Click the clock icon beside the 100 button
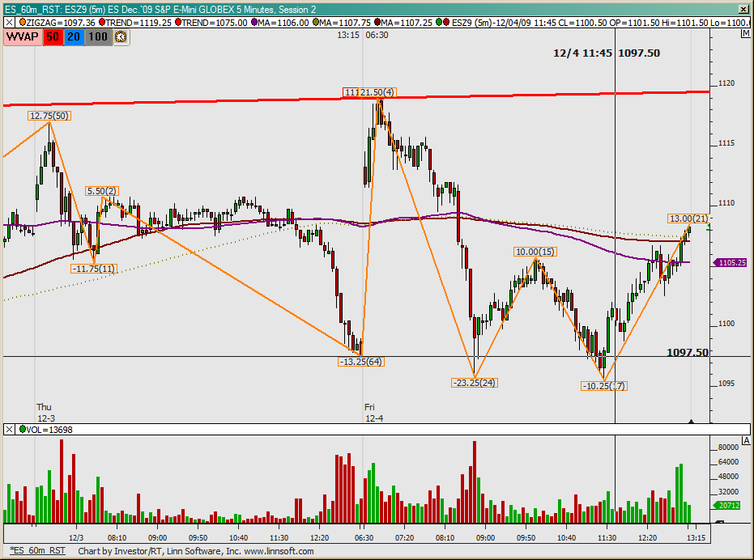 tap(121, 37)
